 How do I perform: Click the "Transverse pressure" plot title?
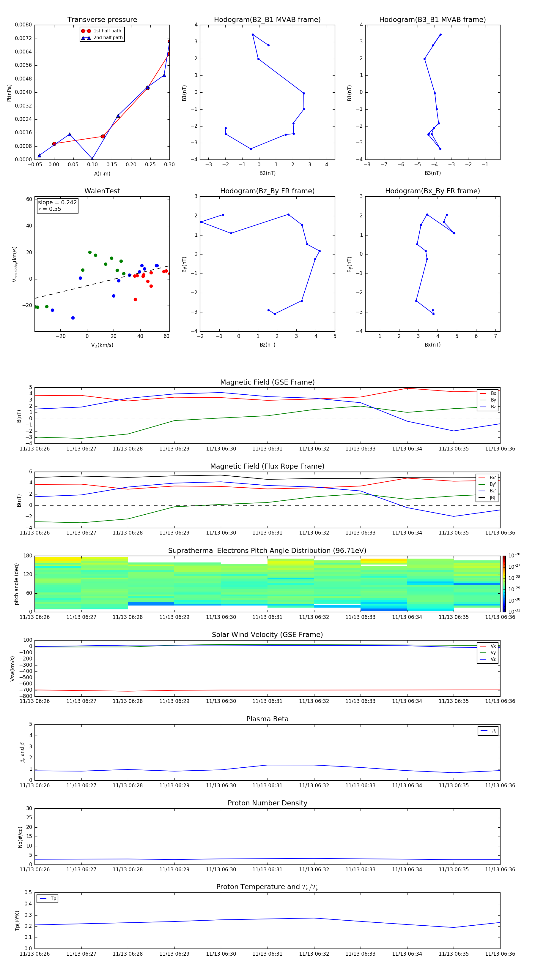click(102, 20)
